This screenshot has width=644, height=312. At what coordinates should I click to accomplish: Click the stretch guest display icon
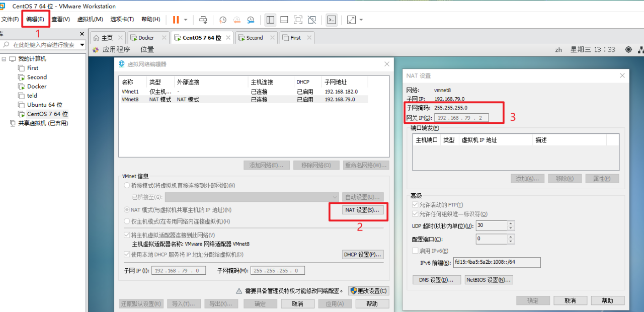click(351, 20)
